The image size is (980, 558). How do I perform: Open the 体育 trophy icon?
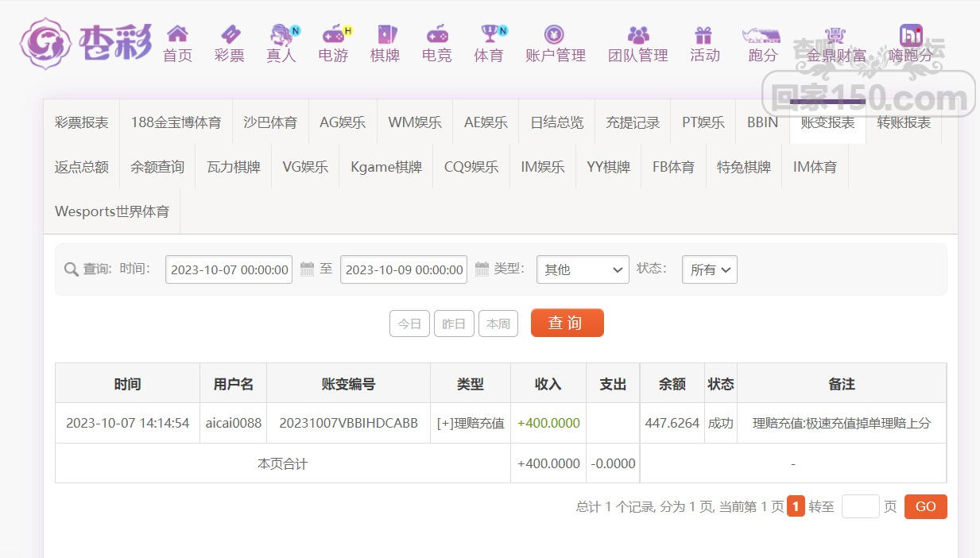click(490, 34)
